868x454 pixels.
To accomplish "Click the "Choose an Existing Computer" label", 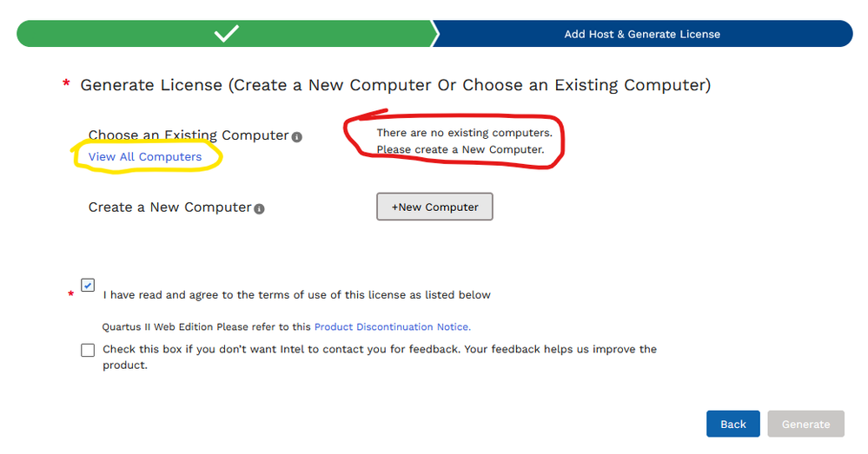I will (189, 135).
